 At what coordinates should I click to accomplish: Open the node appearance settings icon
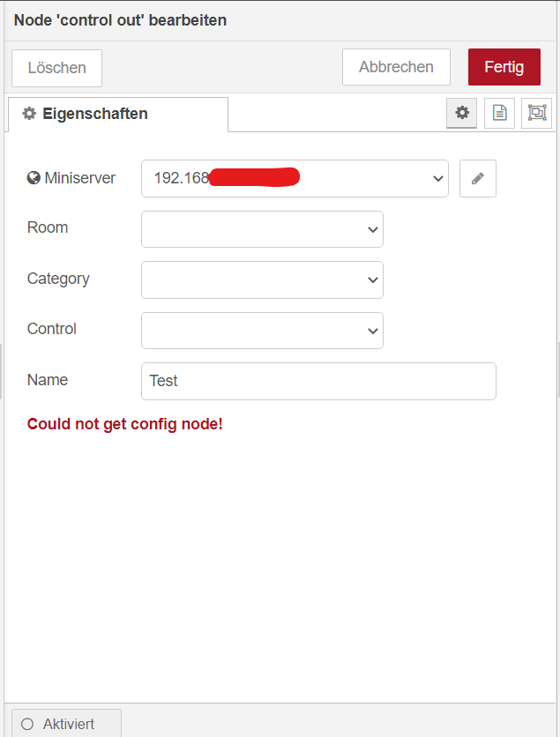pos(536,113)
